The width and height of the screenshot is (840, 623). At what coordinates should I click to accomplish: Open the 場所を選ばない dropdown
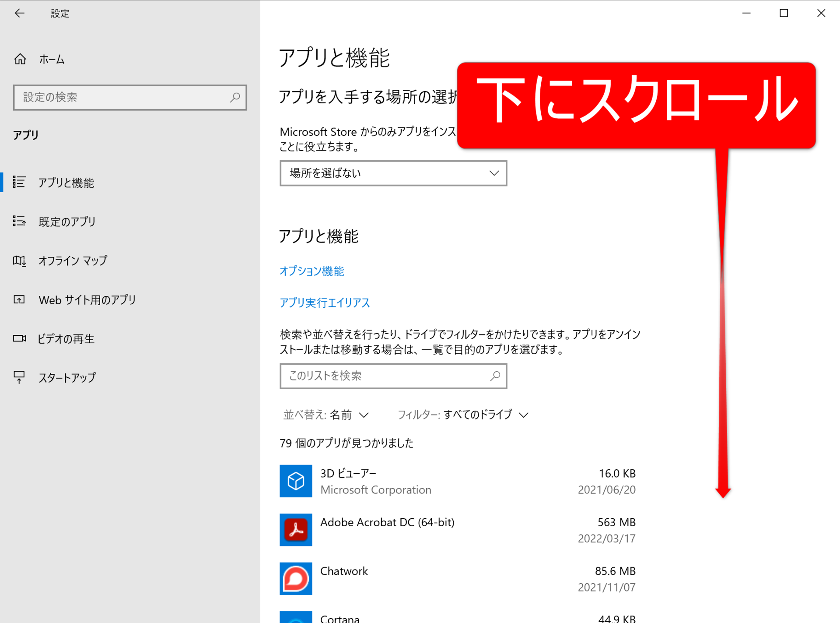coord(393,173)
